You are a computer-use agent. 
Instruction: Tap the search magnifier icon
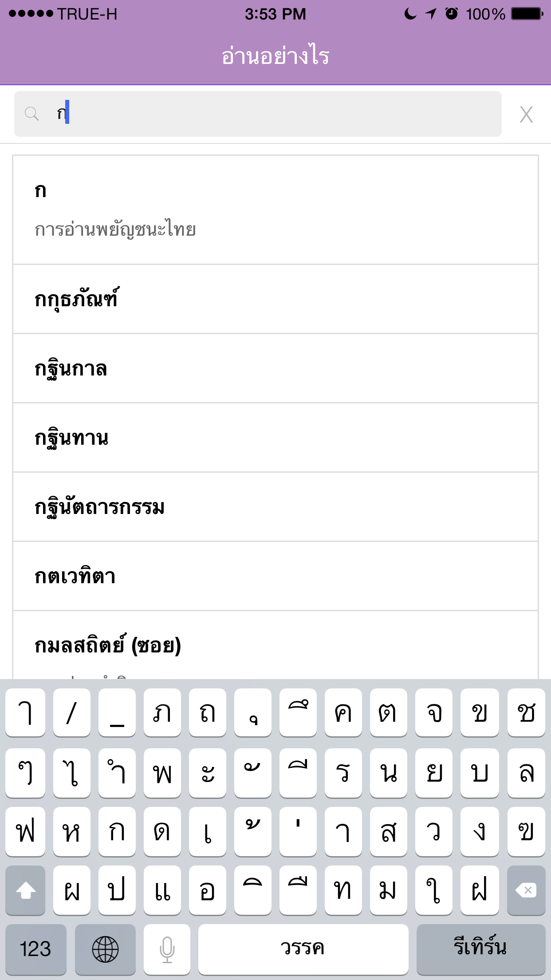pos(31,114)
